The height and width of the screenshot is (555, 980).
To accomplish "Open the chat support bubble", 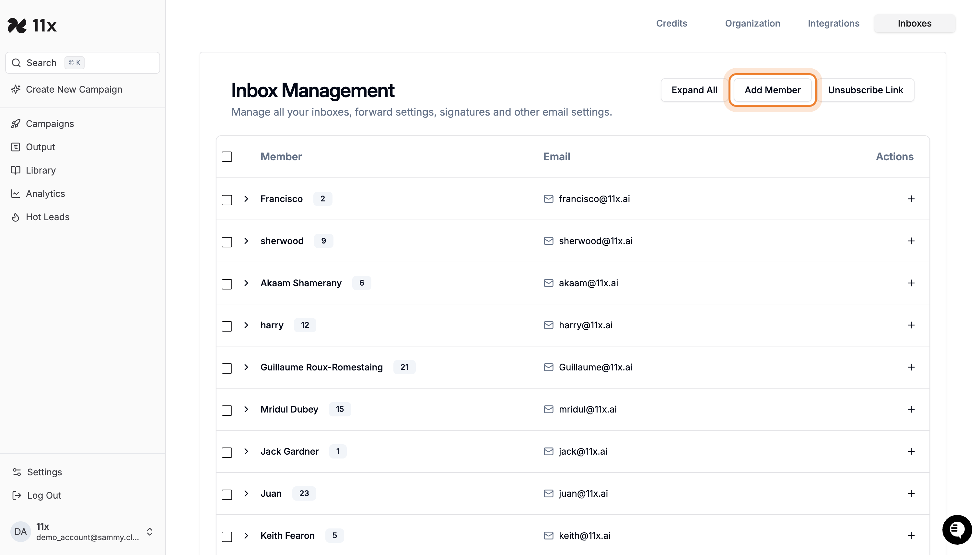I will (957, 529).
